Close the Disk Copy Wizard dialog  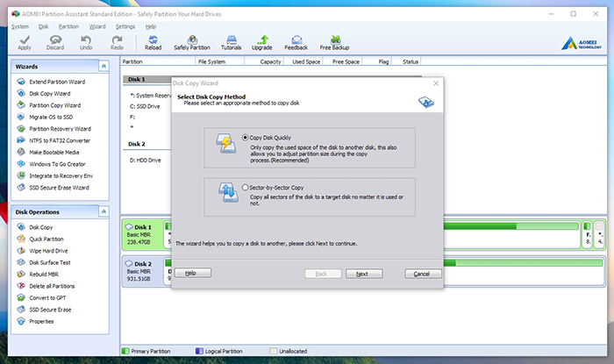tap(436, 83)
